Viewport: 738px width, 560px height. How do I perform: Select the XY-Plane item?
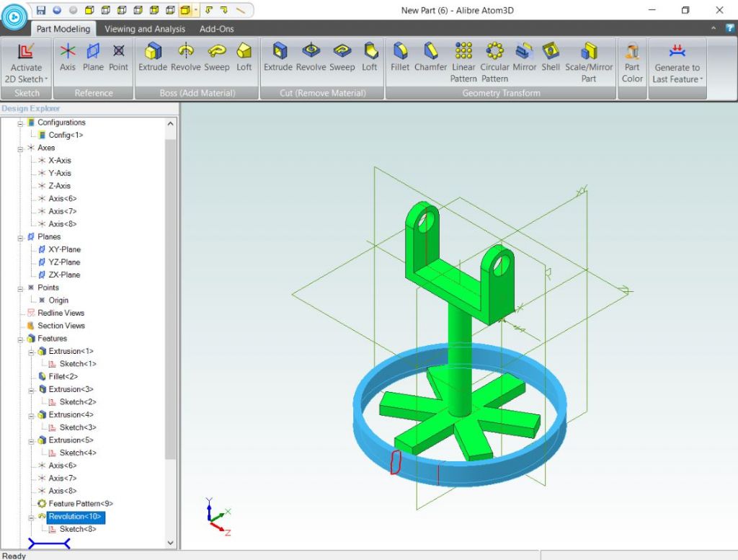pos(64,249)
